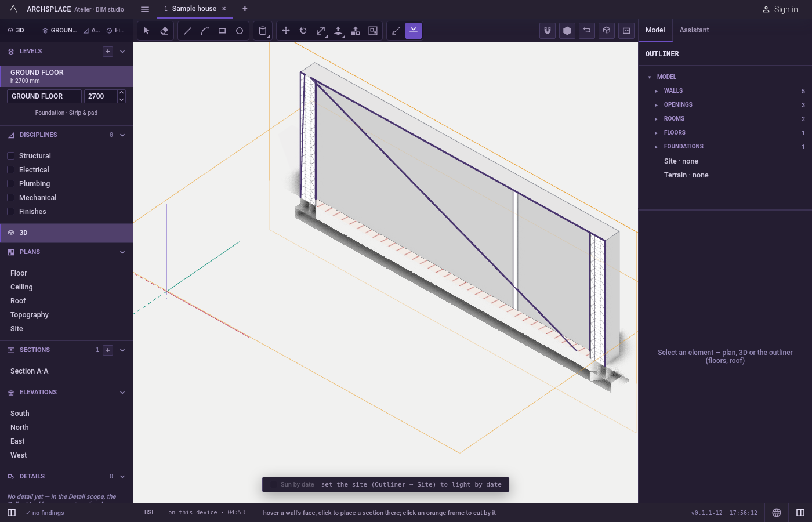
Task: Choose the arc draw tool
Action: coord(205,31)
